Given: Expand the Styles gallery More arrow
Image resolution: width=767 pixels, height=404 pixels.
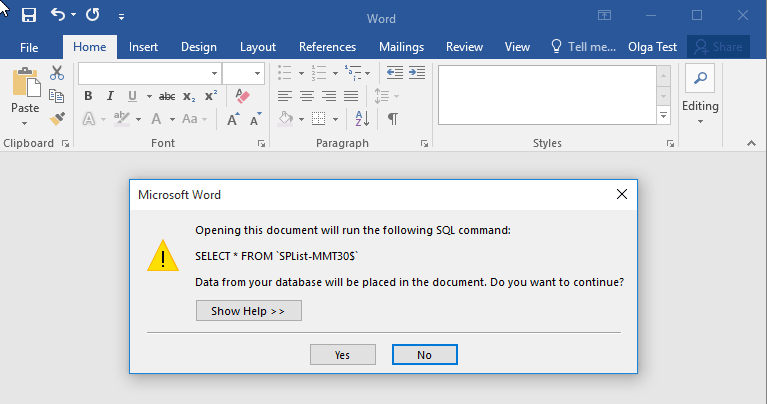Looking at the screenshot, I should point(663,116).
